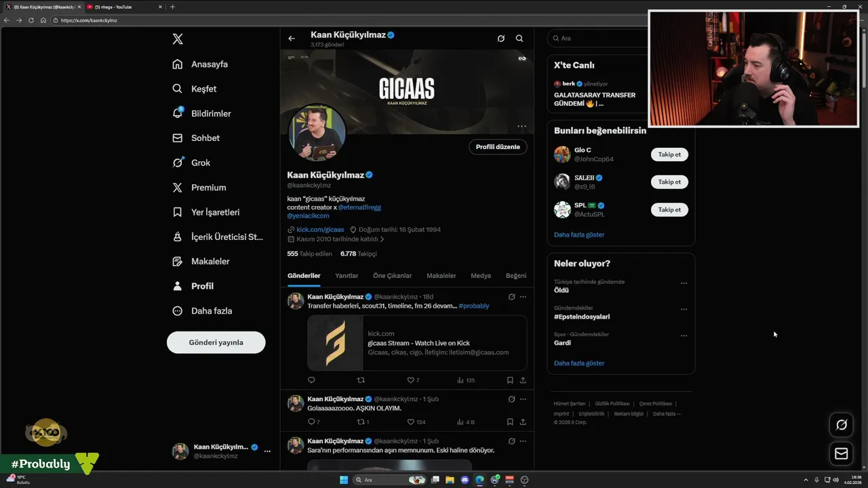
Task: Bookmark the Golaaaaazoooo post
Action: coord(510,422)
